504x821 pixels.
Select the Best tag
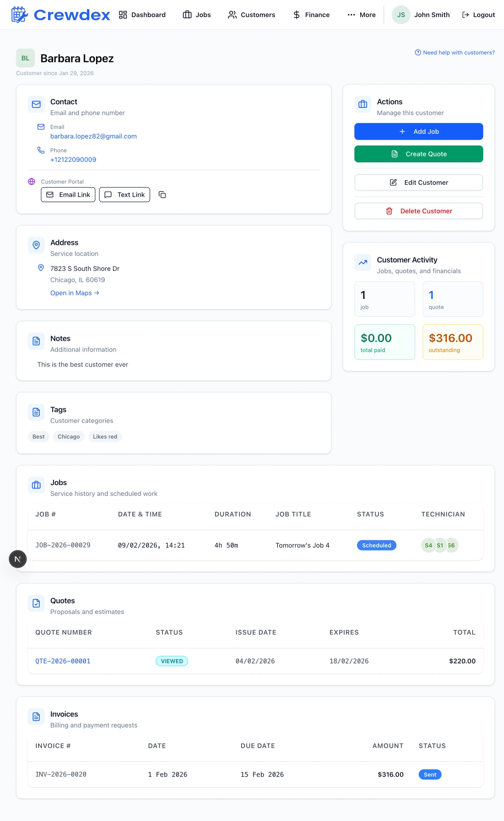point(38,437)
